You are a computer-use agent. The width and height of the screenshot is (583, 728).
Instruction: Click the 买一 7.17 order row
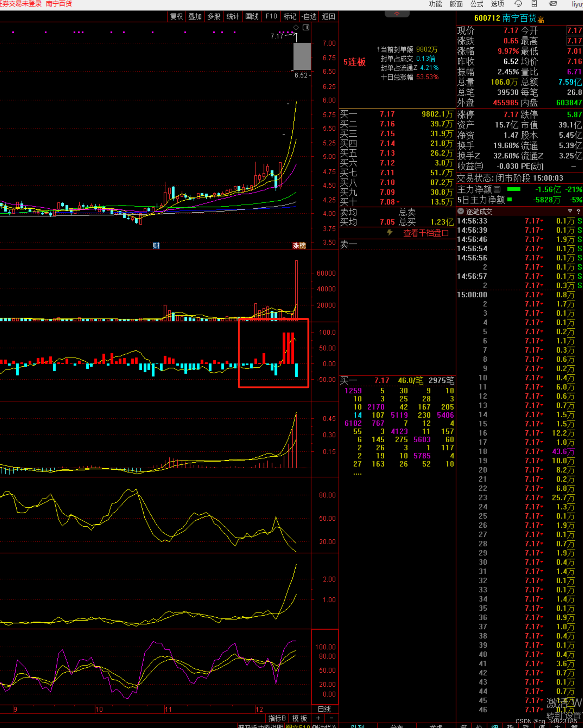(x=397, y=114)
